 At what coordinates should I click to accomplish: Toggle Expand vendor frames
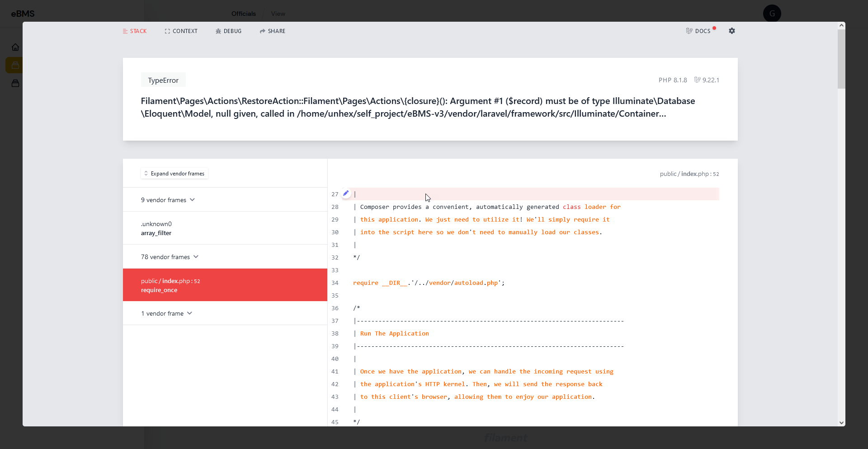coord(174,173)
